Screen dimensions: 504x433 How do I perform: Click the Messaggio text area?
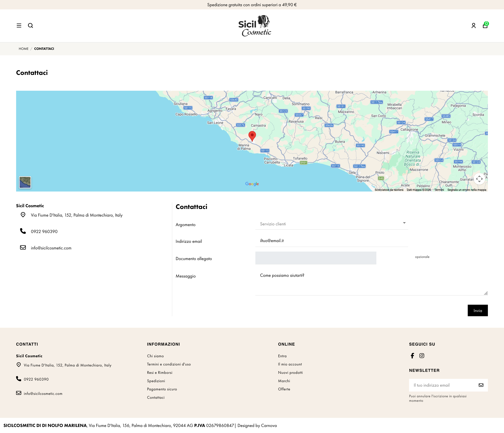pos(371,282)
